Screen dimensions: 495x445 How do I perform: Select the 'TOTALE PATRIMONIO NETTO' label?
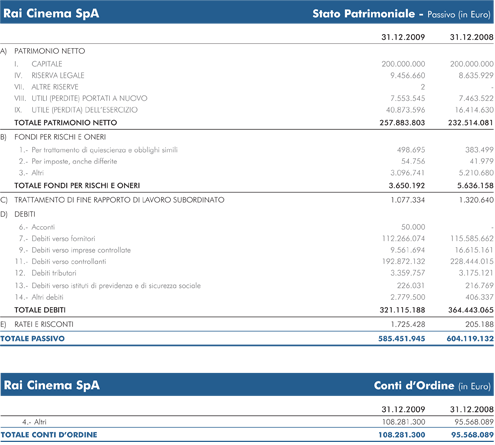66,123
